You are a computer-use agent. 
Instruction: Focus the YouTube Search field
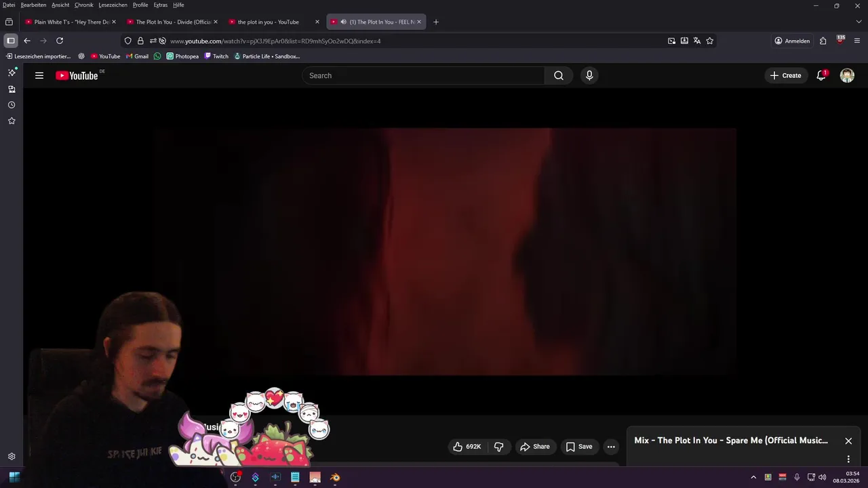pyautogui.click(x=423, y=75)
